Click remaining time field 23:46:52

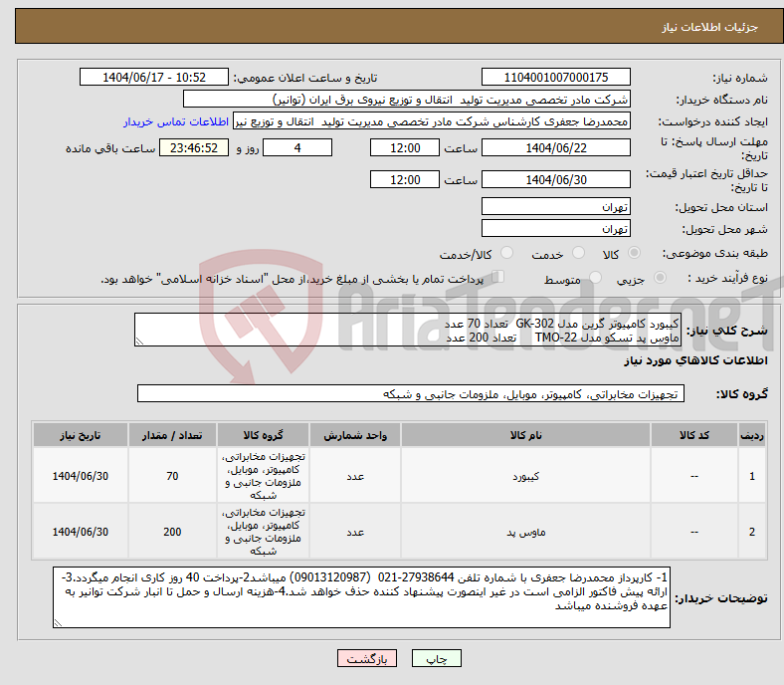pyautogui.click(x=194, y=147)
